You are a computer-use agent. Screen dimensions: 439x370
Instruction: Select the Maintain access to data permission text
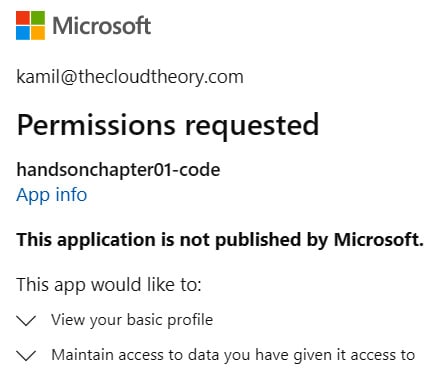[x=233, y=355]
